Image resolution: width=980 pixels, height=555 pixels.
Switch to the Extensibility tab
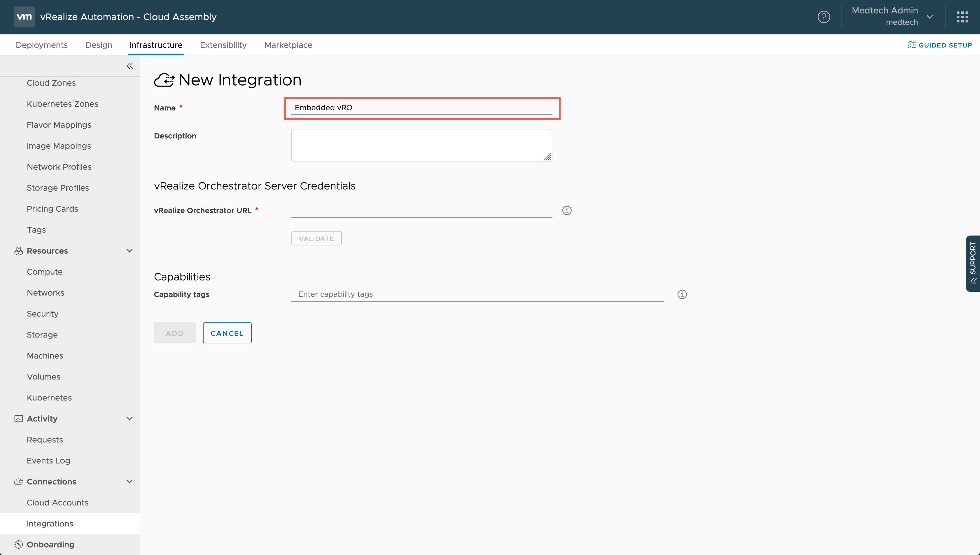pos(223,45)
